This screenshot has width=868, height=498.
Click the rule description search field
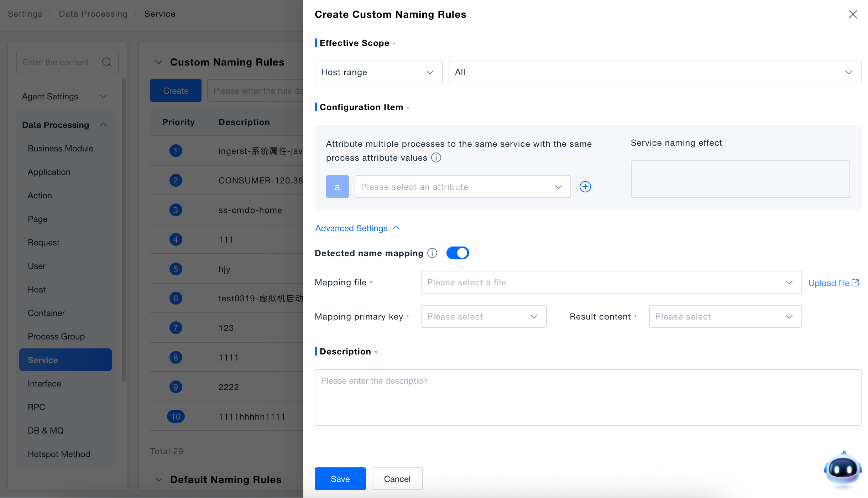tap(255, 90)
